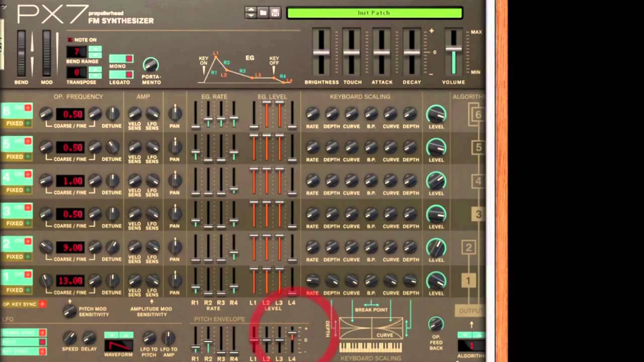Click operator 6 EG Rate R2 slider
The width and height of the screenshot is (644, 362).
(x=208, y=115)
